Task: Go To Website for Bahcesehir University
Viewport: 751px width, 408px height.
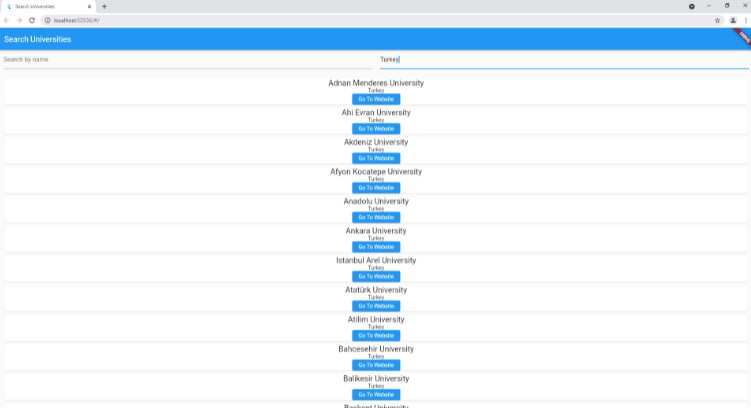Action: [376, 365]
